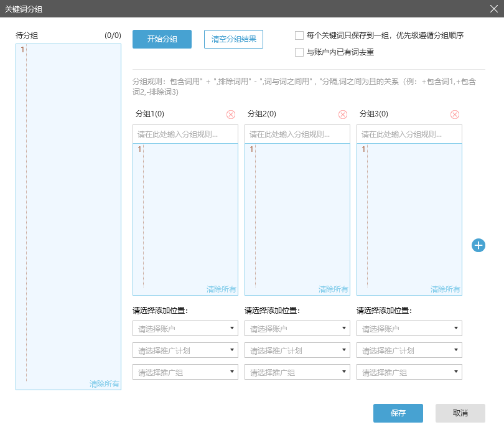Remove 分组3 with its red delete icon
This screenshot has width=504, height=445.
click(455, 115)
